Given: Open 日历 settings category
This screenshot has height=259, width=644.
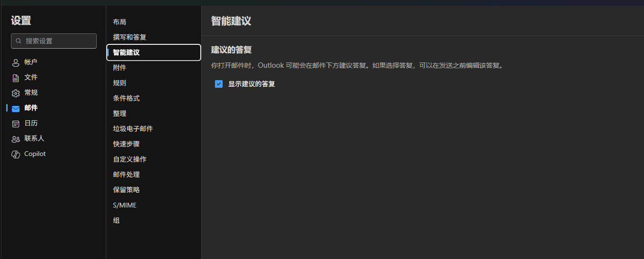Looking at the screenshot, I should 53,123.
